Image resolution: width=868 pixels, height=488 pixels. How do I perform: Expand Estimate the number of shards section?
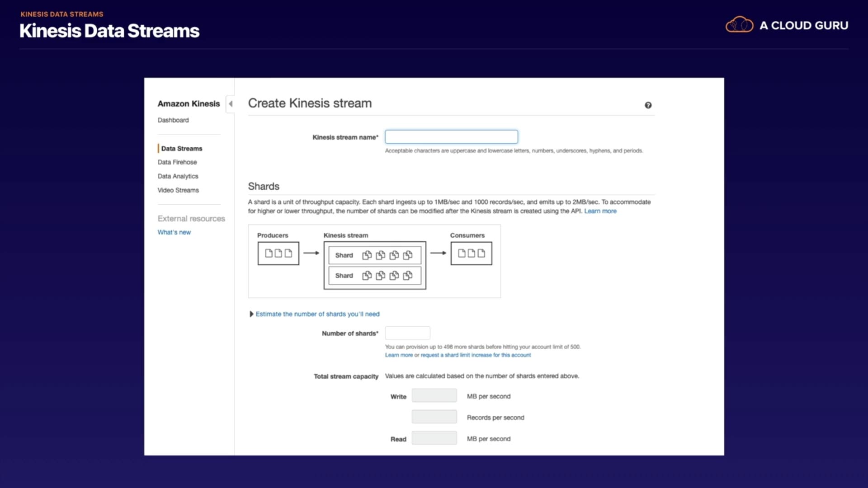click(317, 314)
